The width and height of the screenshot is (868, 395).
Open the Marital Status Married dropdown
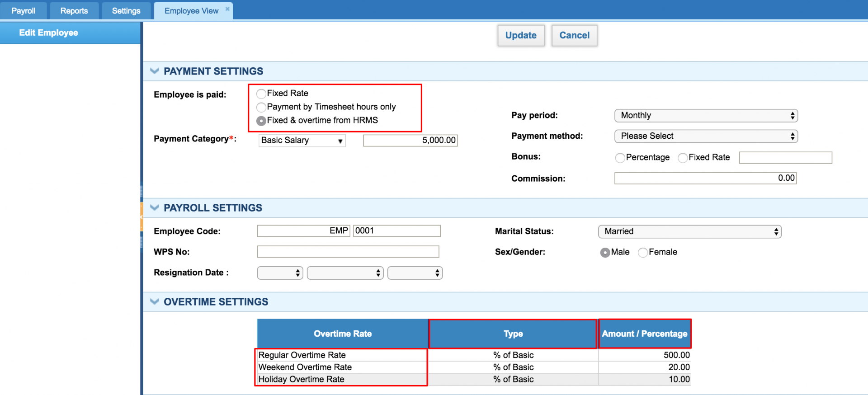click(690, 231)
